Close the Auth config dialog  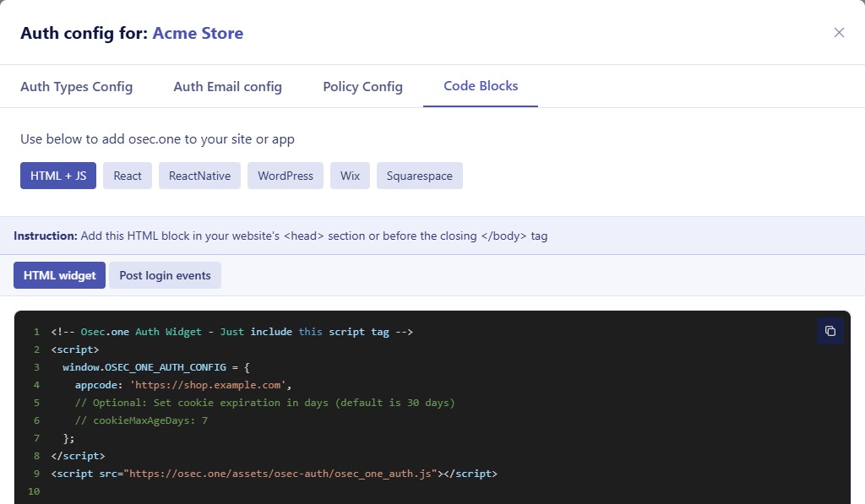(x=839, y=33)
